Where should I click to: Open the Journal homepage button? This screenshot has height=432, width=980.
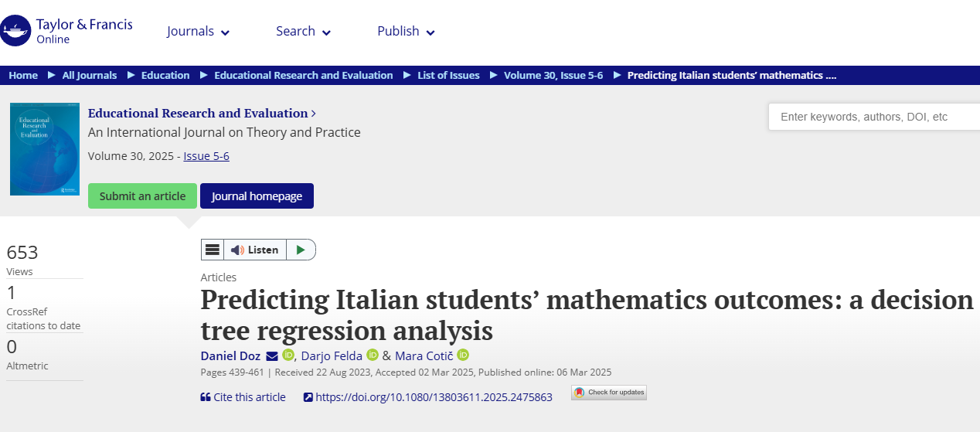257,196
